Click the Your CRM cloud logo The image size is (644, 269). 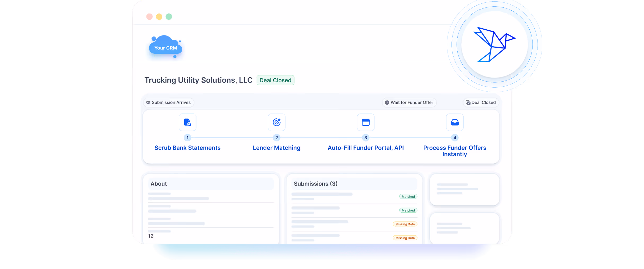pyautogui.click(x=166, y=48)
